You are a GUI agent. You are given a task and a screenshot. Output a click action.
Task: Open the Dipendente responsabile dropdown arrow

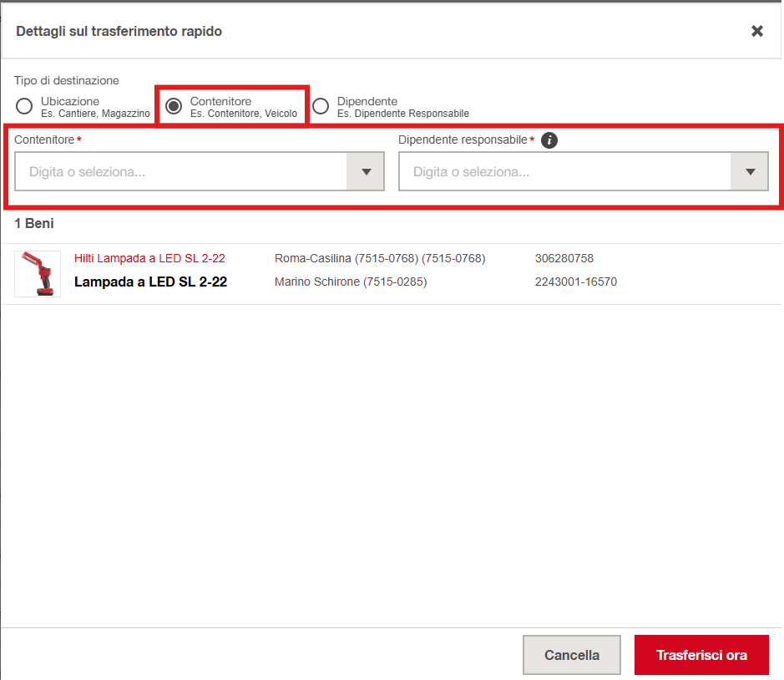point(750,172)
